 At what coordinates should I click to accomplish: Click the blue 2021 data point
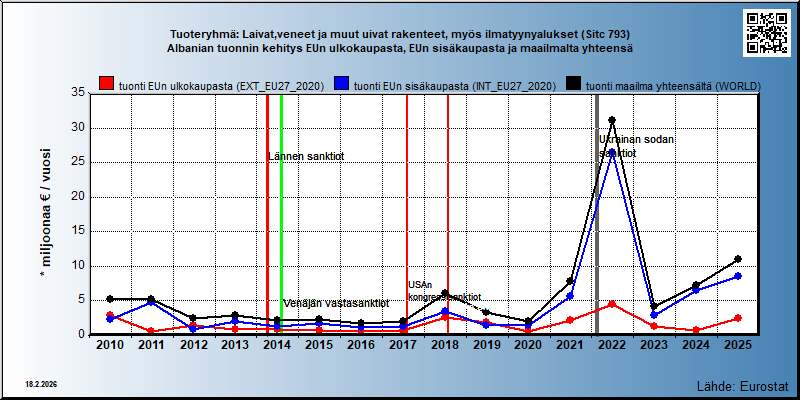(570, 295)
